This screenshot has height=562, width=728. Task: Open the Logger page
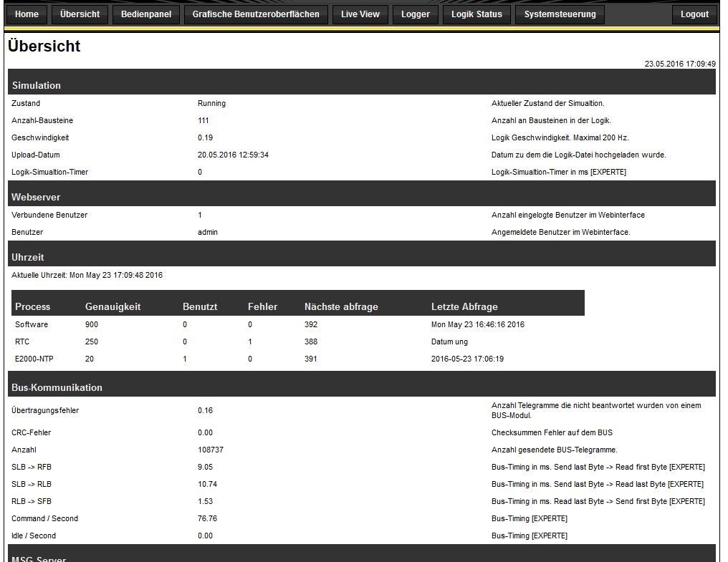coord(416,14)
